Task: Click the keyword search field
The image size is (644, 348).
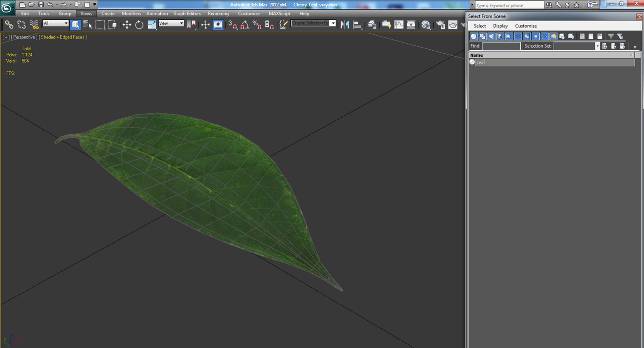Action: coord(509,5)
